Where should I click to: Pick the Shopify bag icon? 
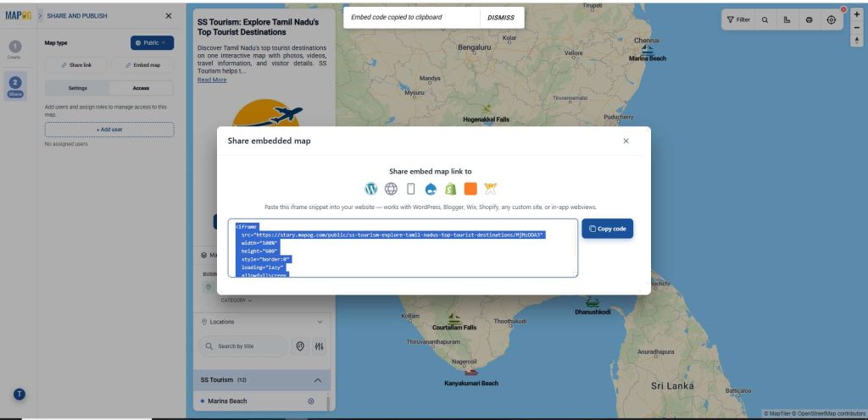(x=451, y=189)
